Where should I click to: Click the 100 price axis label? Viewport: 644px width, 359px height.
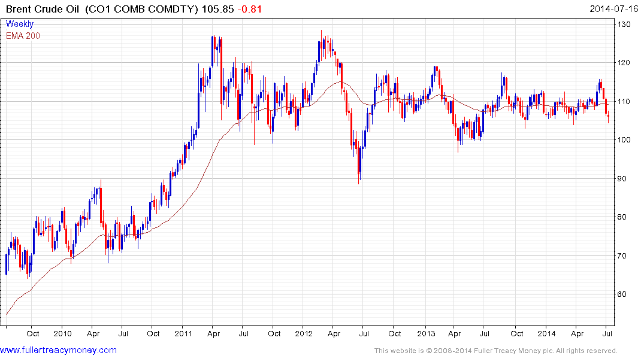point(624,140)
